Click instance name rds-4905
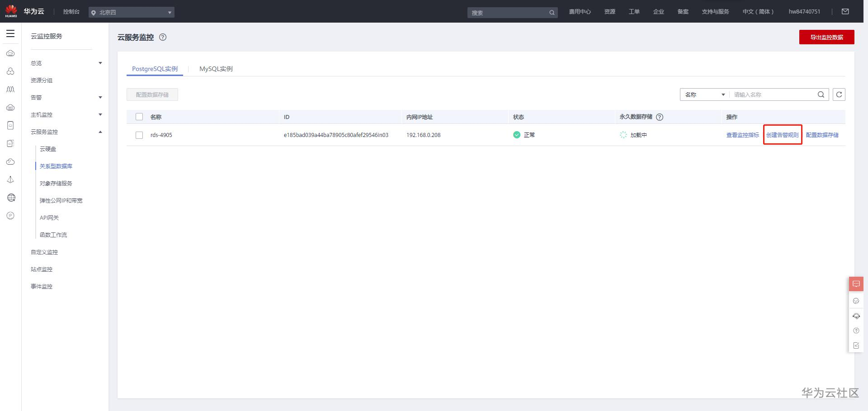Image resolution: width=868 pixels, height=411 pixels. coord(161,135)
